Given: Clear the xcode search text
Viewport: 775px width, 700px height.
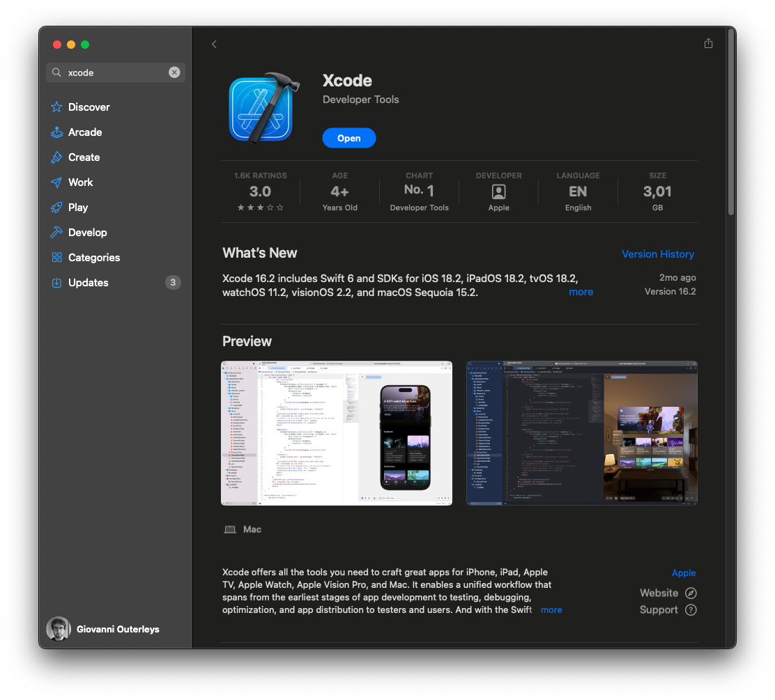Looking at the screenshot, I should 174,72.
